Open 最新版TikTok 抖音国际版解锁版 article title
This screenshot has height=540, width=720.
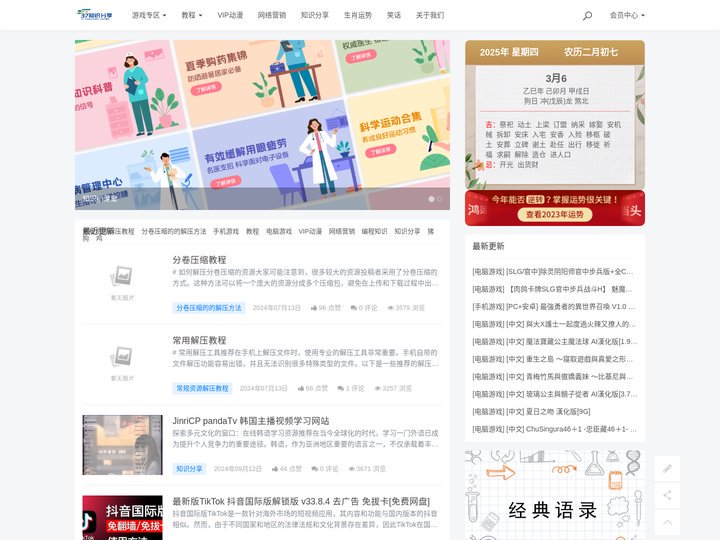301,501
